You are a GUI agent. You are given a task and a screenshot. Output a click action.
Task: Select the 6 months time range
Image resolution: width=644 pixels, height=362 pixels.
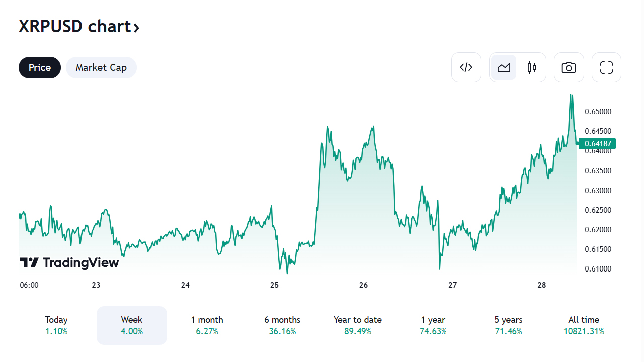pyautogui.click(x=282, y=325)
